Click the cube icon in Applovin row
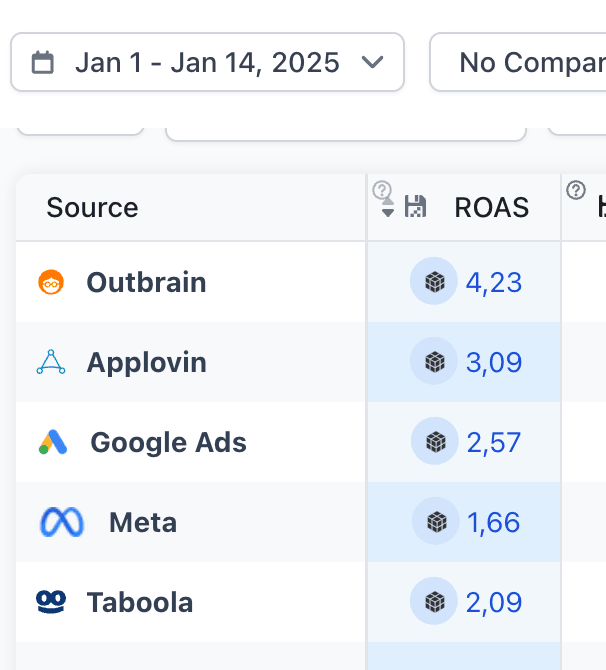 pyautogui.click(x=435, y=362)
